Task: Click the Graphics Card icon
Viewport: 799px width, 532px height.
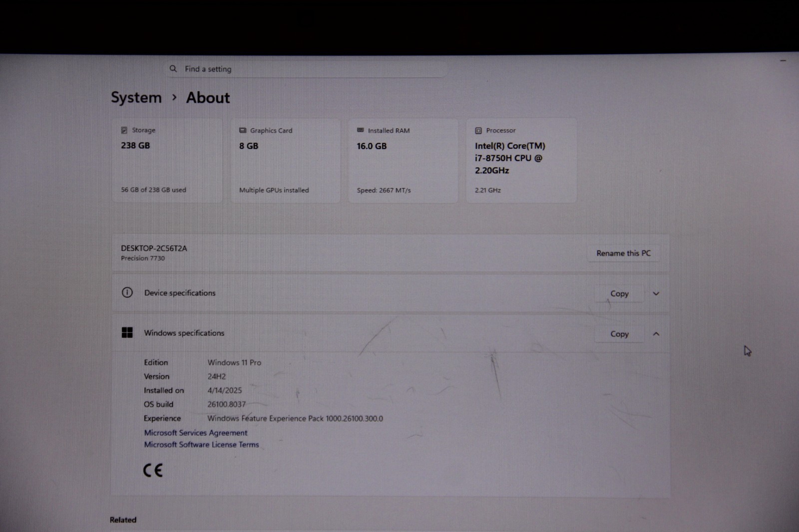Action: pyautogui.click(x=243, y=130)
